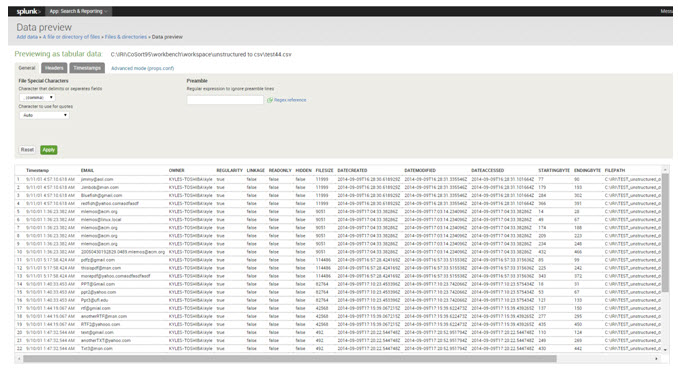Click the vertical scrollbar up arrow
Screen dimensions: 678x376
[x=665, y=169]
